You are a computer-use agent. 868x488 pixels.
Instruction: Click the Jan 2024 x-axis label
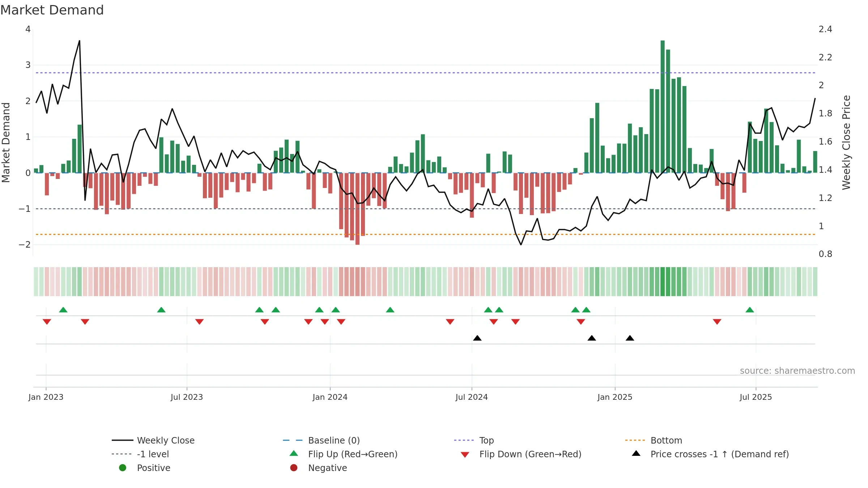330,397
